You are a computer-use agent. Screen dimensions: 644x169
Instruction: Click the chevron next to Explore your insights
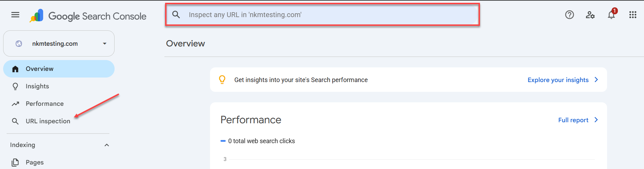(596, 80)
